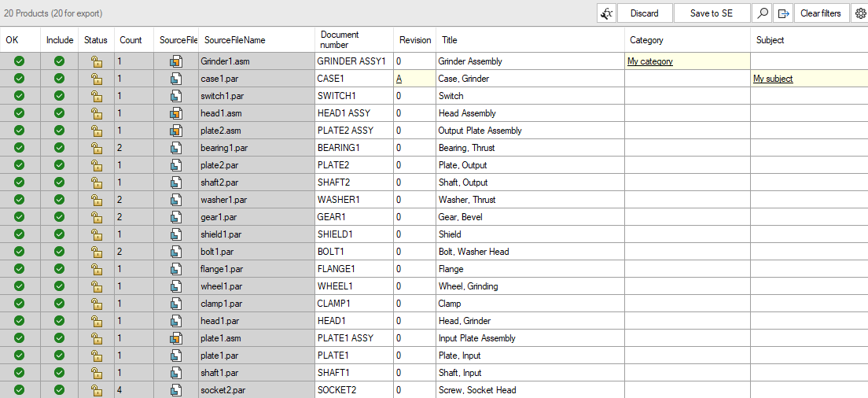Click the Save to SE button

[712, 13]
